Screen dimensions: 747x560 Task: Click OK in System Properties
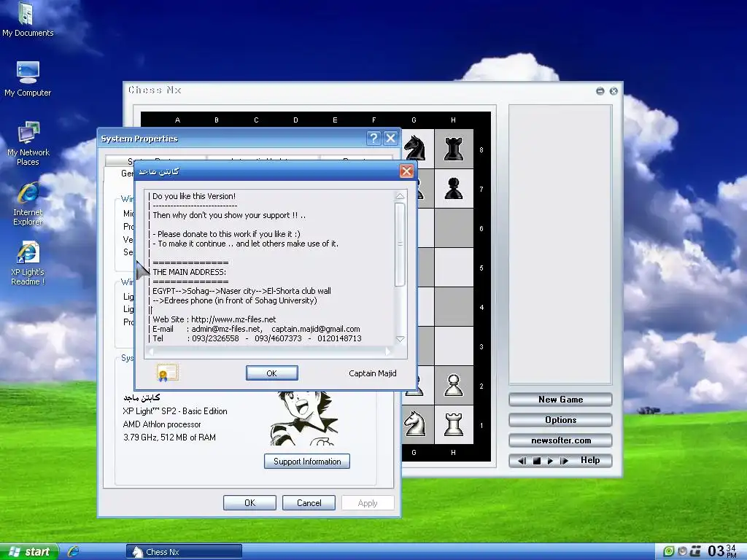[x=249, y=503]
